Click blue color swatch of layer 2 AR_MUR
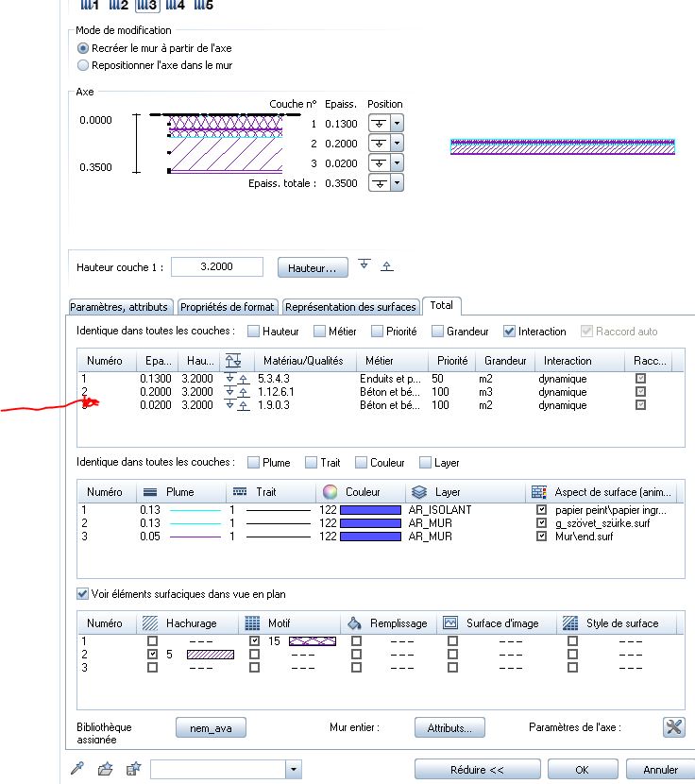The width and height of the screenshot is (695, 784). point(370,523)
